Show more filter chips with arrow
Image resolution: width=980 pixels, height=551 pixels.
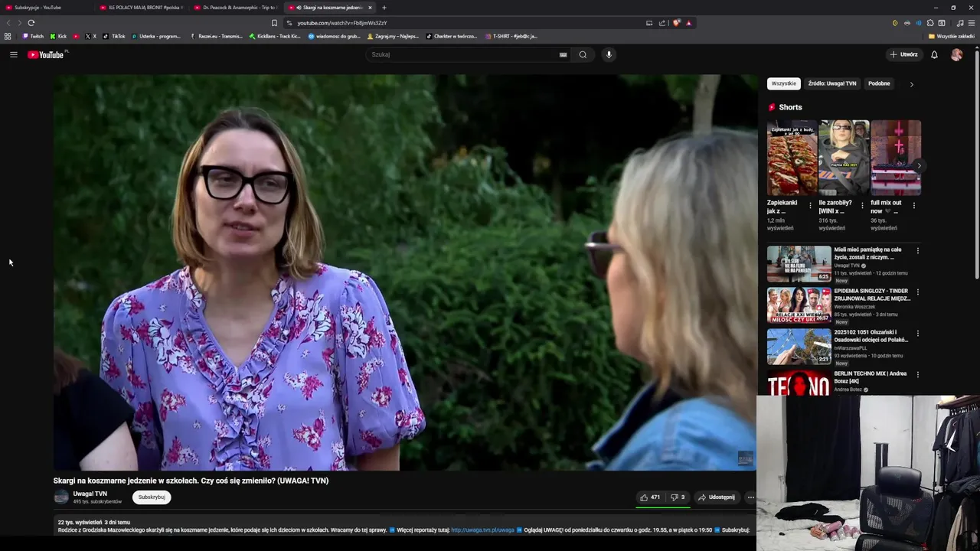tap(911, 84)
